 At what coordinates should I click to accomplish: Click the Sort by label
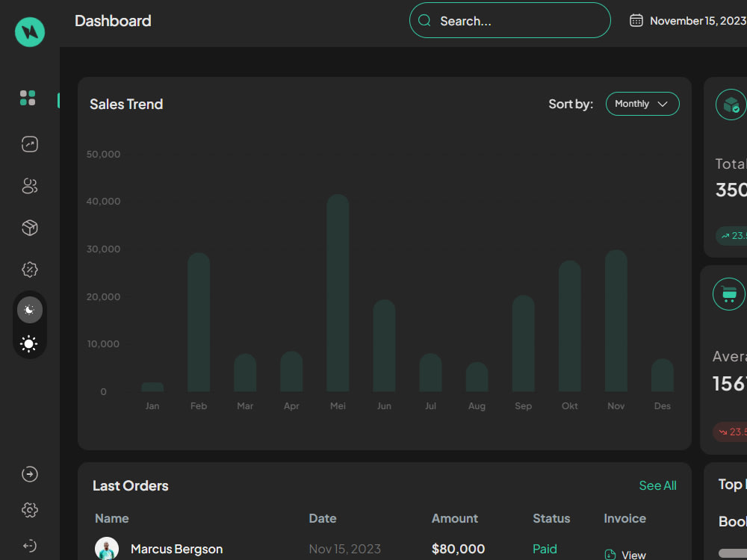click(x=571, y=105)
